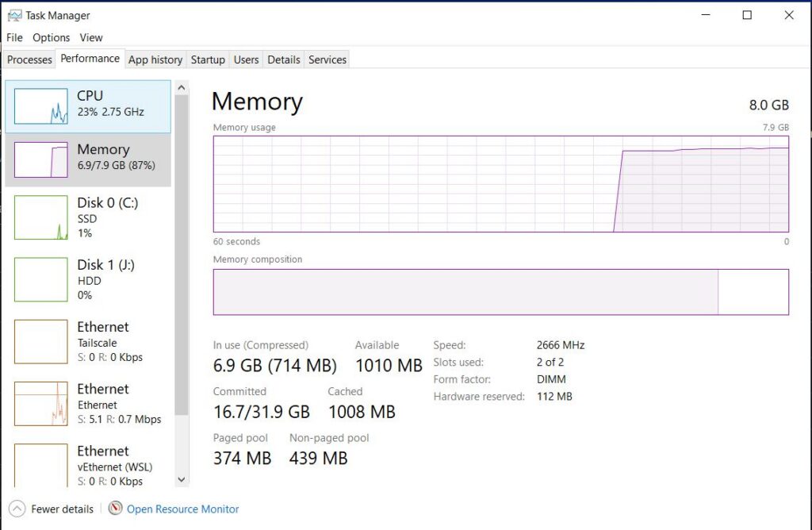The height and width of the screenshot is (530, 812).
Task: Click the Resource Monitor gauge icon
Action: pos(116,509)
